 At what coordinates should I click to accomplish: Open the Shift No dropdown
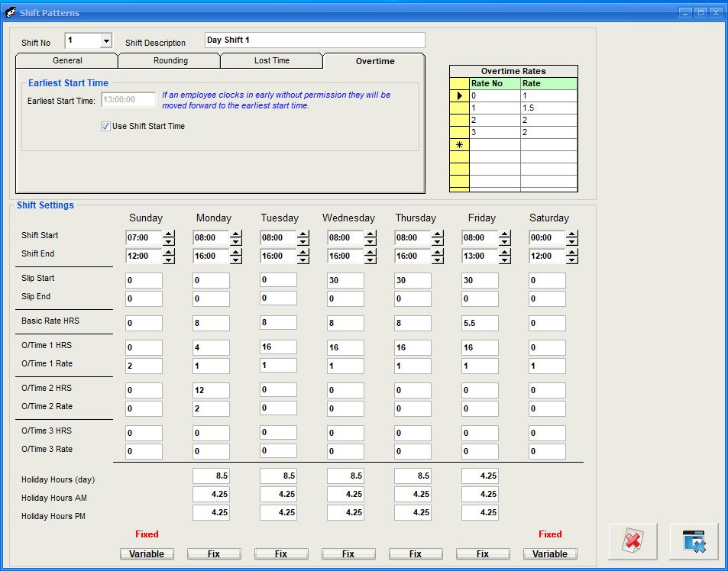click(106, 41)
